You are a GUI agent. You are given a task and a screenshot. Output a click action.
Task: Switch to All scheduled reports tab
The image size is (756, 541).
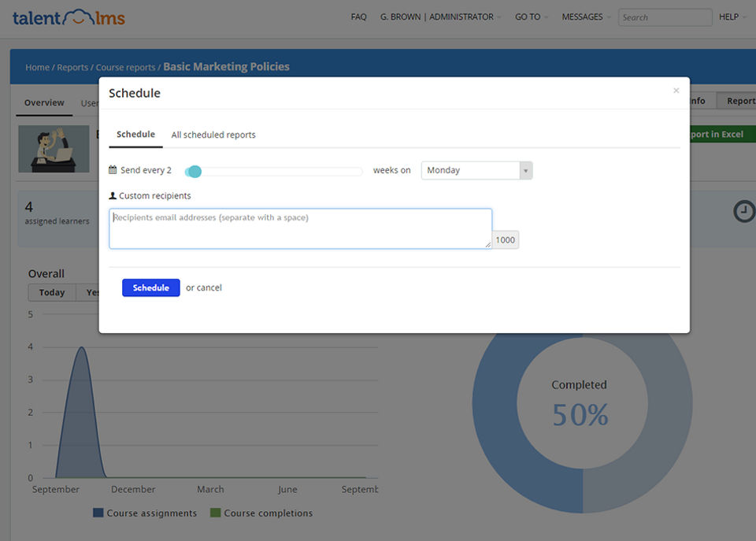coord(213,135)
